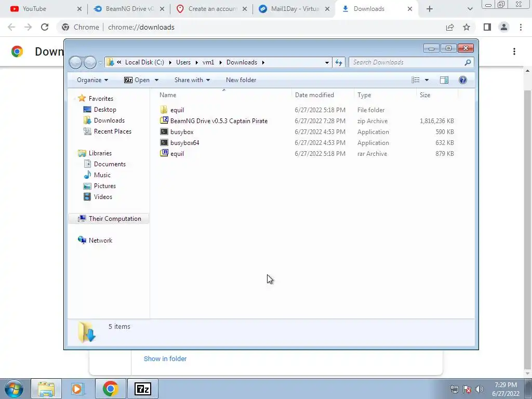Select the equil rar archive icon
The height and width of the screenshot is (399, 532).
tap(164, 153)
